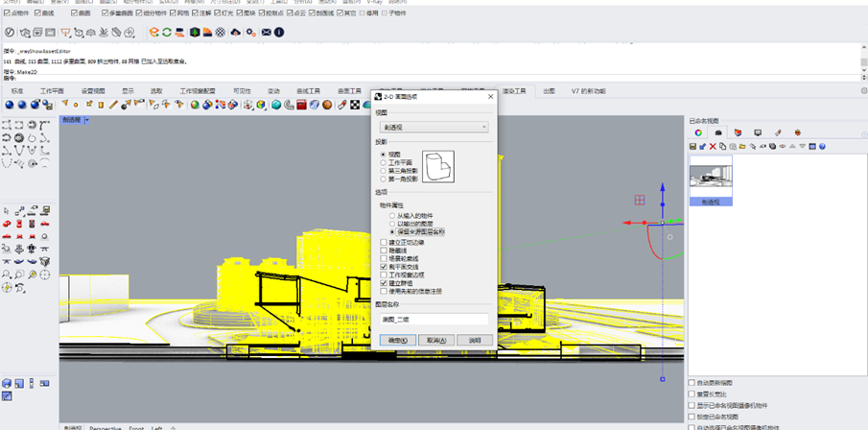Switch to the V7 的新功能 tab
Viewport: 868px width, 430px height.
pyautogui.click(x=589, y=91)
